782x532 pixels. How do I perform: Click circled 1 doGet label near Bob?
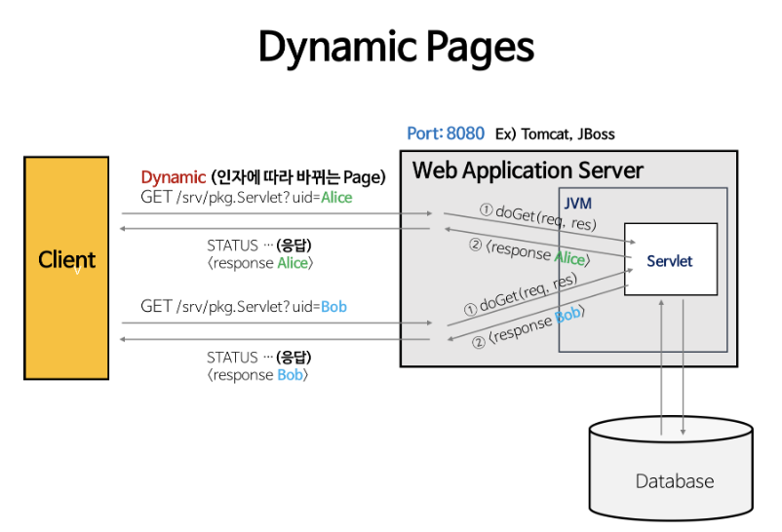pos(521,294)
